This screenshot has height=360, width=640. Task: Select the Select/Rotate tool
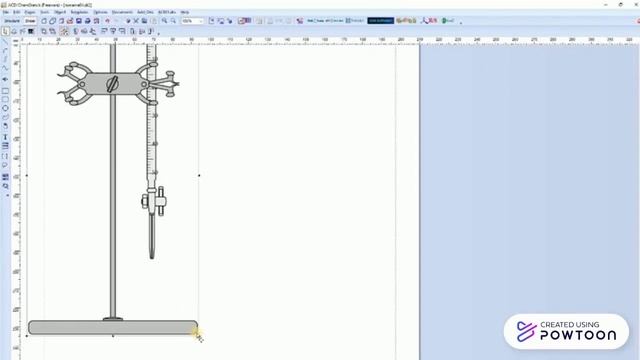click(x=14, y=31)
